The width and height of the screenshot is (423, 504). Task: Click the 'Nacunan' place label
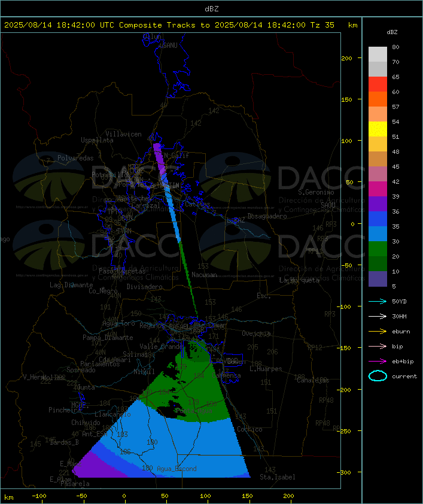pos(204,275)
